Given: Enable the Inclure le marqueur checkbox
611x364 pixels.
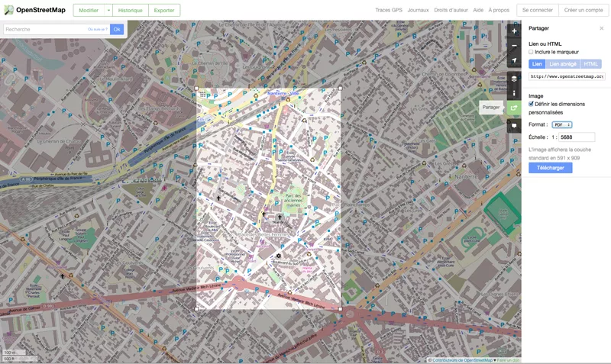Looking at the screenshot, I should 532,52.
